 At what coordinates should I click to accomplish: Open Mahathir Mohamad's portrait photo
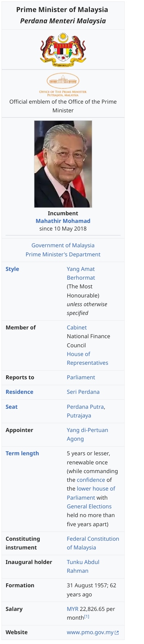(63, 164)
